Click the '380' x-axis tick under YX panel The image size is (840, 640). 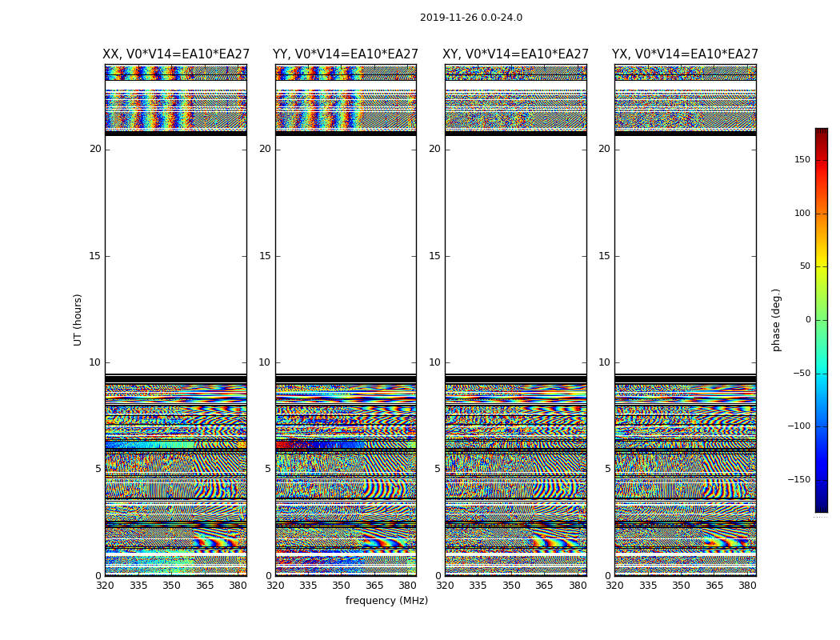click(747, 586)
